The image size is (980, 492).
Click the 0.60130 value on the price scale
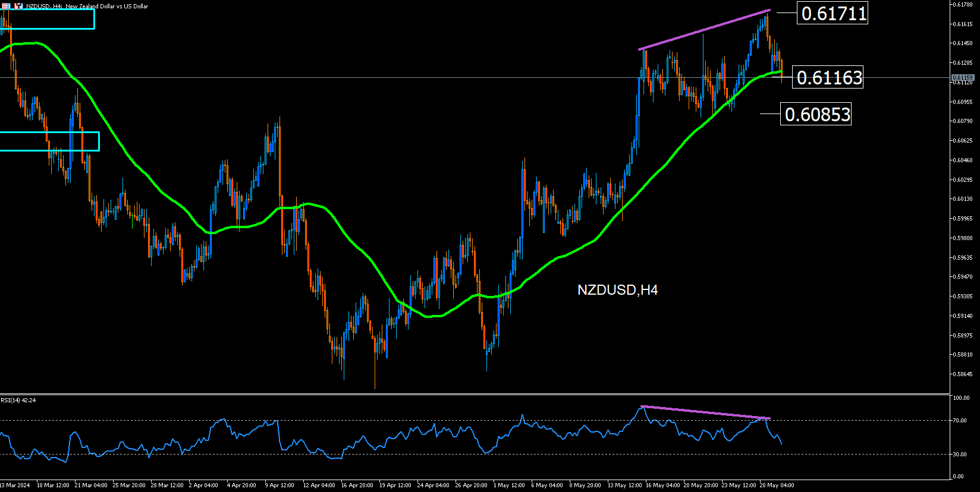pyautogui.click(x=962, y=199)
